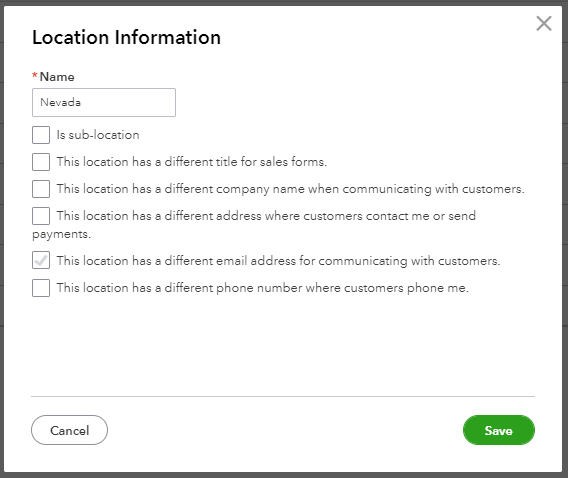Close the Location Information dialog with X
Viewport: 568px width, 478px height.
(x=544, y=24)
